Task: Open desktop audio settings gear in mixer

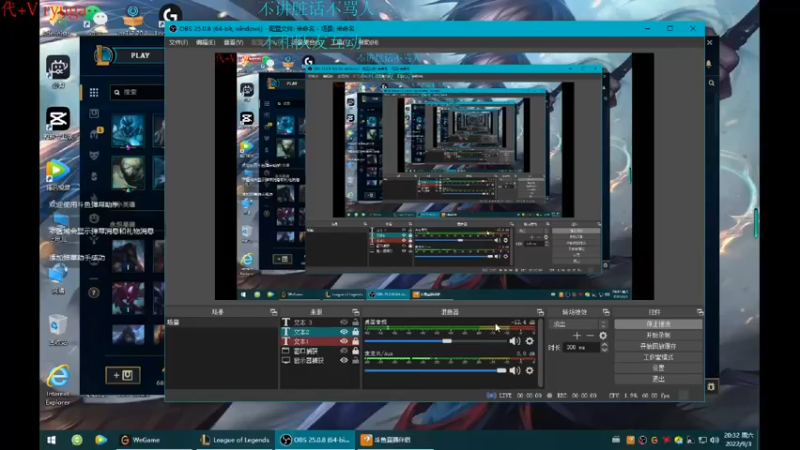Action: tap(530, 341)
